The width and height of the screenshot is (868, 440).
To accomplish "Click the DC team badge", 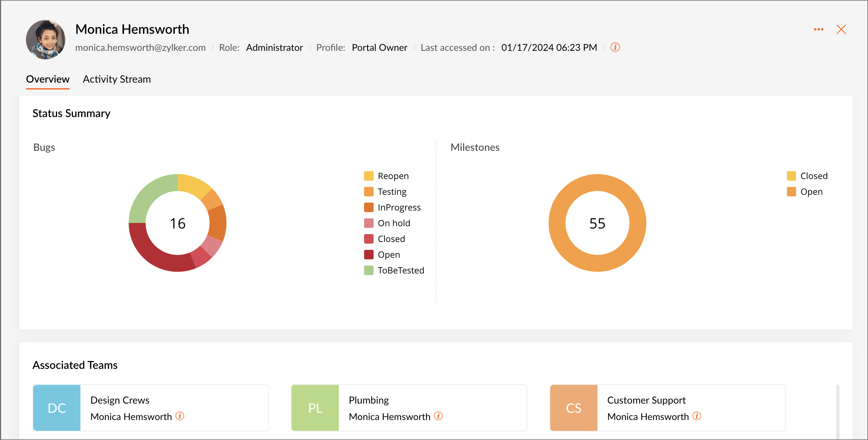I will point(56,408).
